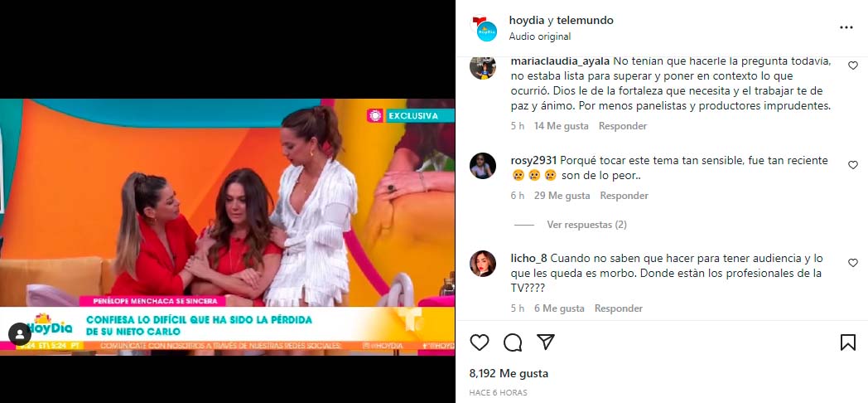The height and width of the screenshot is (403, 868).
Task: View 8,192 Me gusta likes list
Action: click(x=509, y=373)
